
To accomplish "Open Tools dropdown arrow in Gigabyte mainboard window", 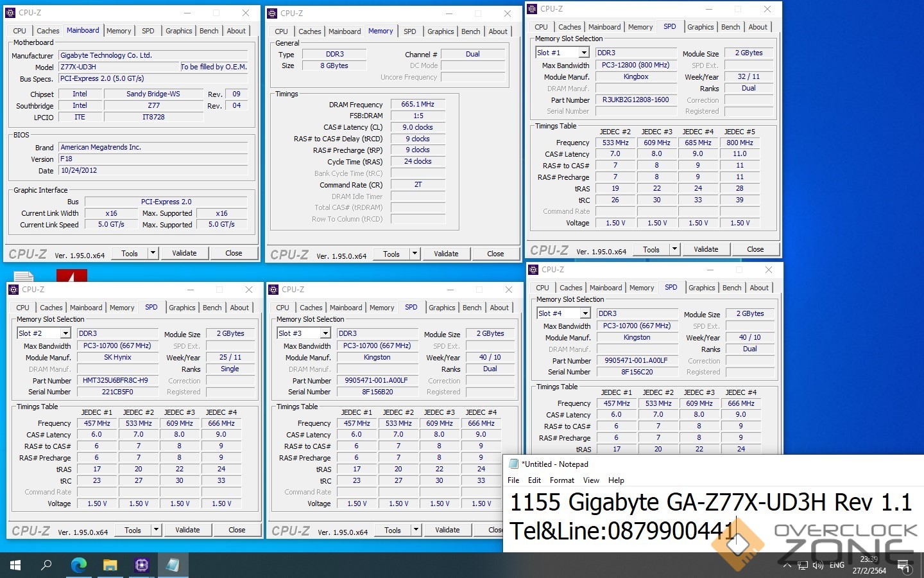I will tap(153, 253).
